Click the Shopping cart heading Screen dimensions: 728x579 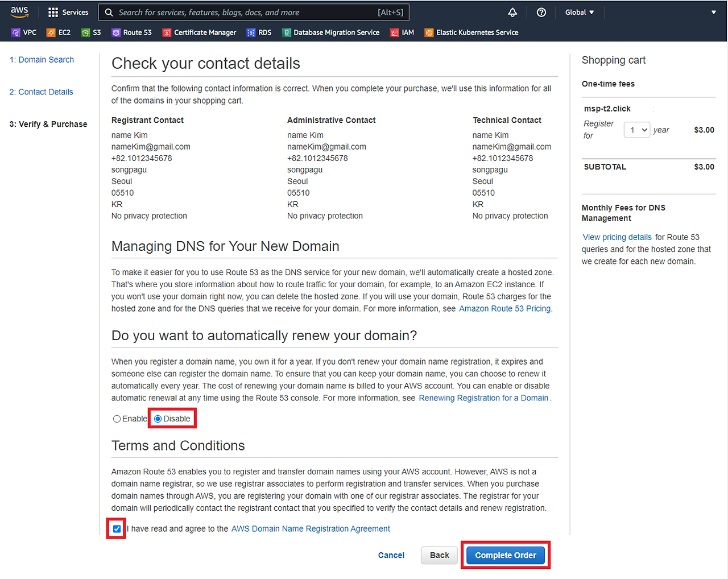coord(613,60)
